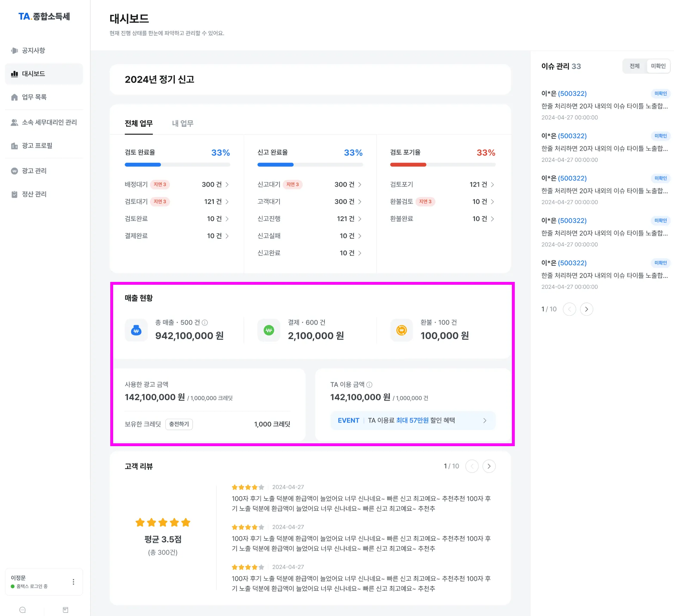Click the TA 이용 금액 info icon
Viewport: 674px width, 616px height.
(x=369, y=384)
